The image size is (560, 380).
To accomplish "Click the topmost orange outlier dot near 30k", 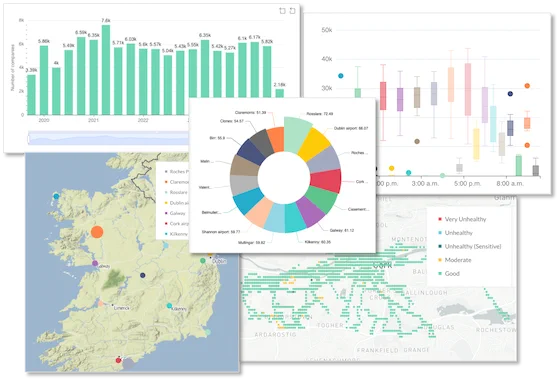I will point(527,86).
